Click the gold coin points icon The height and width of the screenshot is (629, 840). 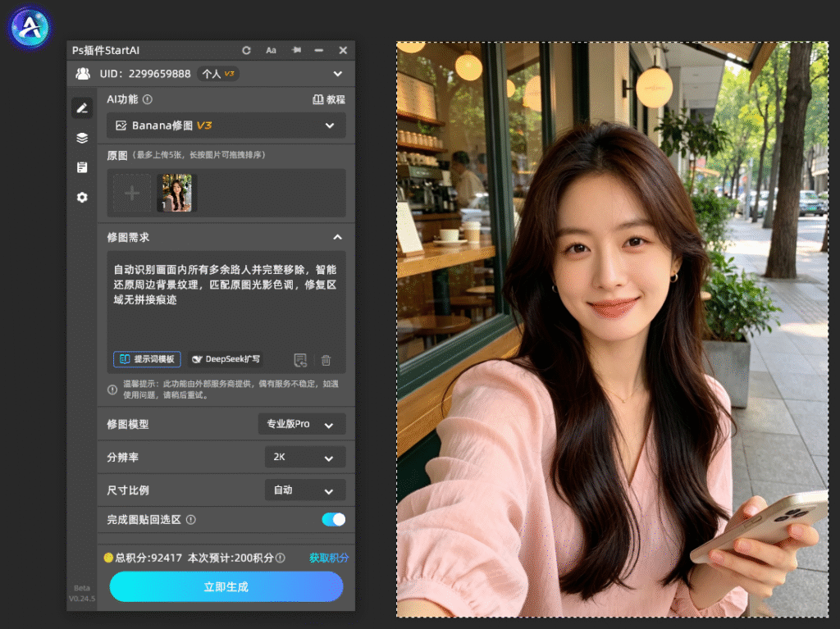[x=108, y=558]
